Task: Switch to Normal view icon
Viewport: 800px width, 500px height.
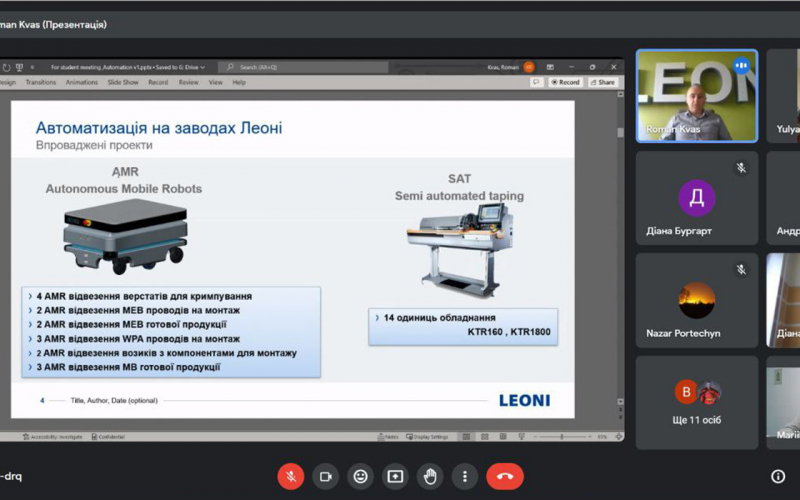Action: pos(466,437)
